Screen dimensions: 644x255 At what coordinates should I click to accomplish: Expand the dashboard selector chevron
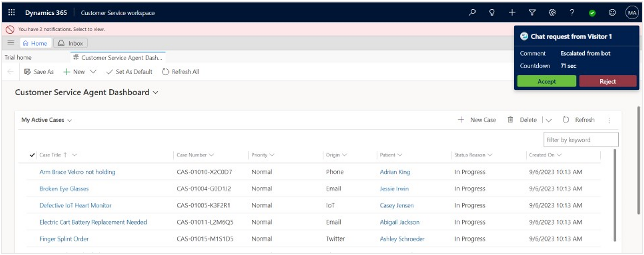pyautogui.click(x=155, y=92)
